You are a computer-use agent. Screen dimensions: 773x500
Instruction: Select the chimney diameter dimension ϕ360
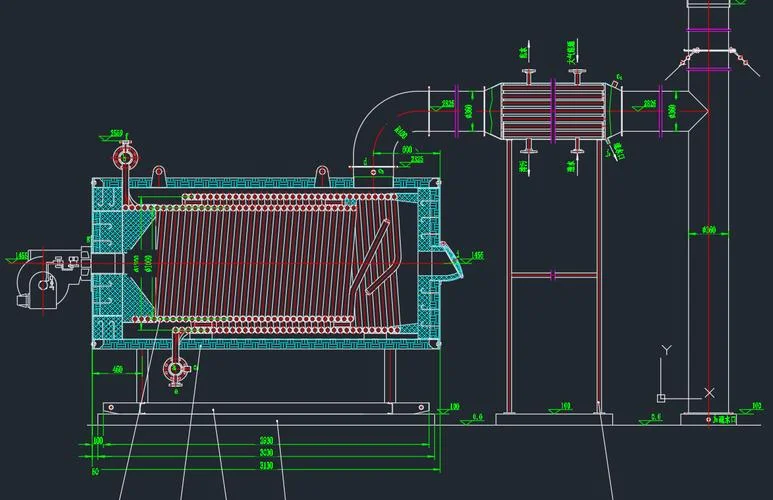tap(708, 230)
